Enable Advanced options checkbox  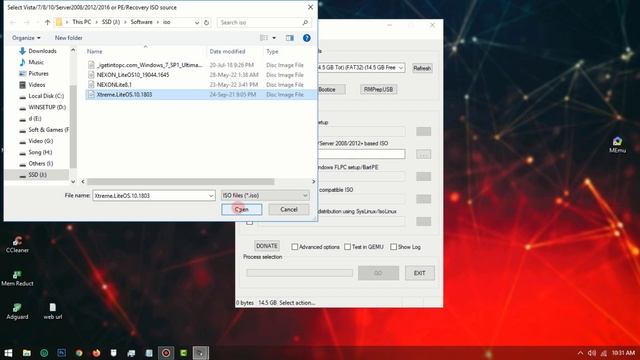pos(295,247)
